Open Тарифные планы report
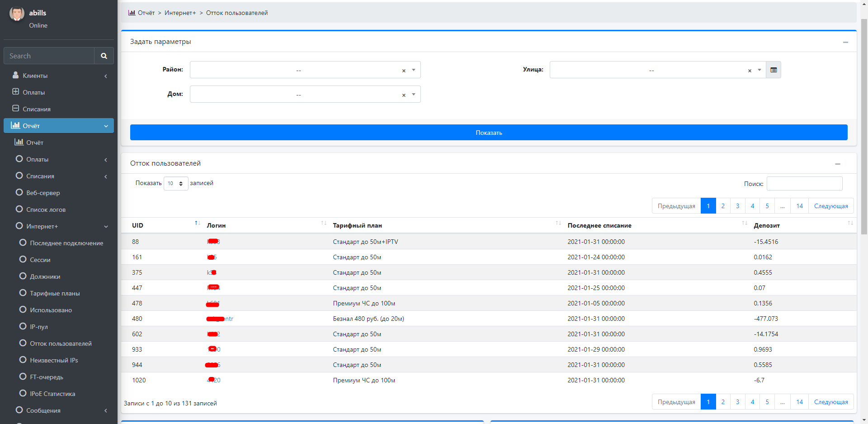 coord(59,293)
